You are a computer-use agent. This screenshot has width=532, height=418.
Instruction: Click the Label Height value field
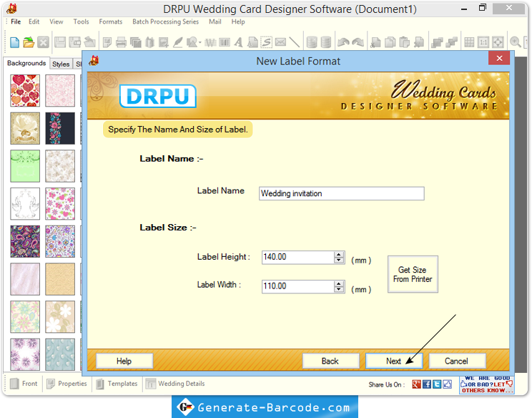coord(298,257)
